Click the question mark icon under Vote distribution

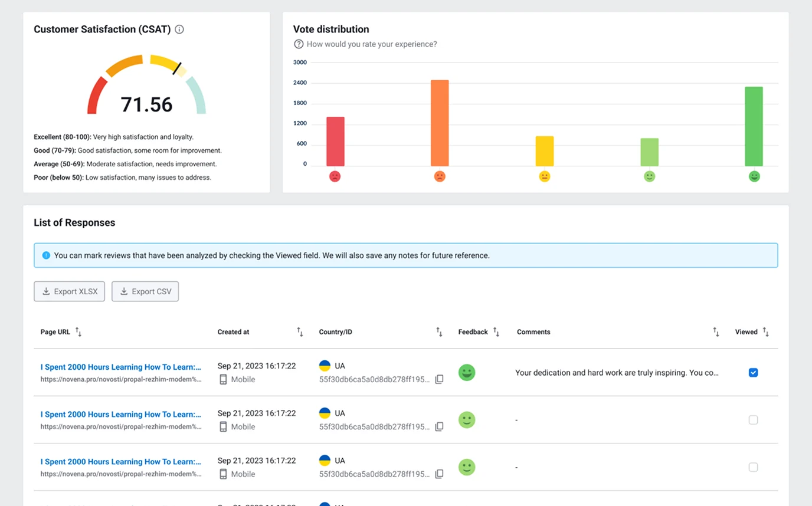[299, 44]
